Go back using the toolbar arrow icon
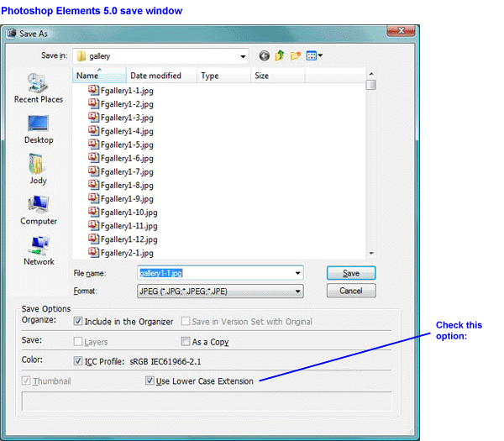 tap(265, 56)
